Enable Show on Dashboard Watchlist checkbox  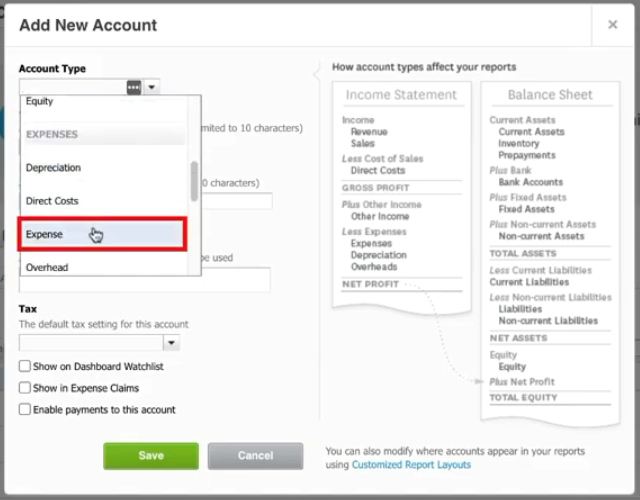24,366
